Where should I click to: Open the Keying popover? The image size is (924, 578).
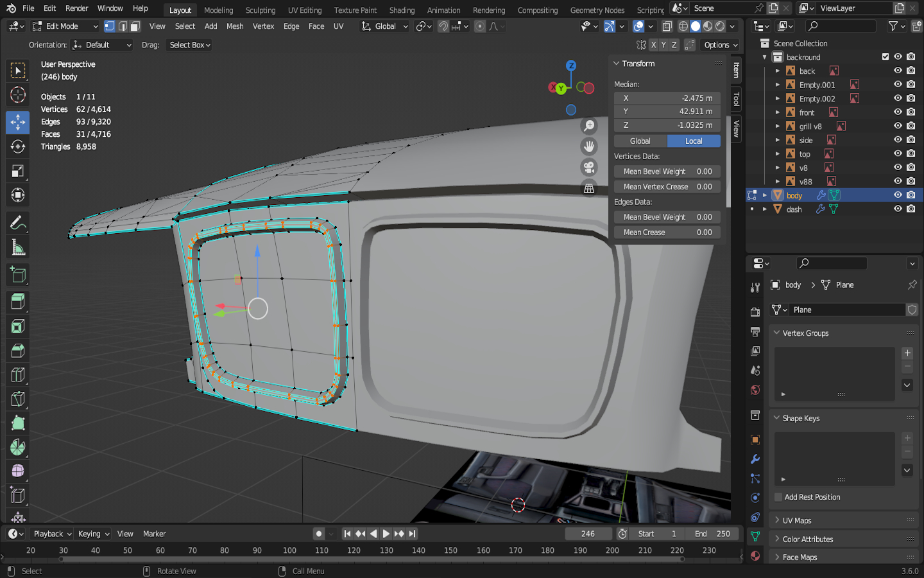[94, 534]
